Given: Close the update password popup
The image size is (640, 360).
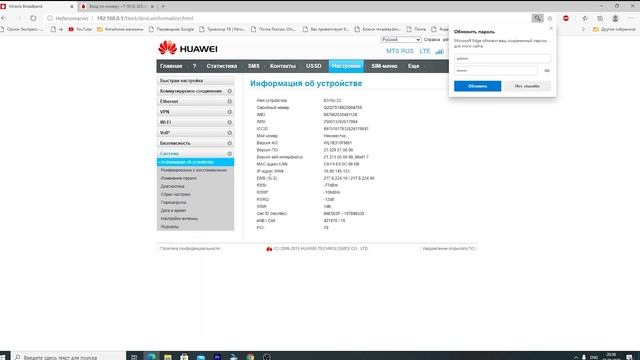Looking at the screenshot, I should 551,29.
